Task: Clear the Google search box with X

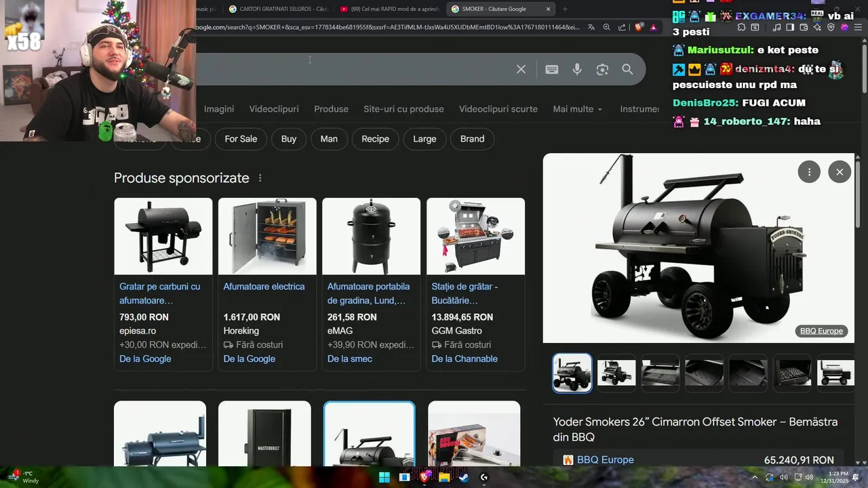Action: click(x=521, y=69)
